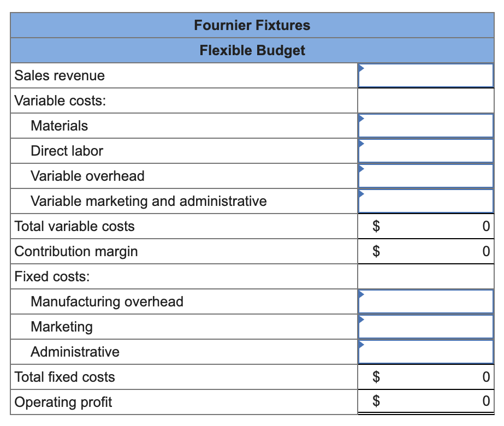Screen dimensions: 504x426
Task: Select the Direct labor input field
Action: point(426,151)
